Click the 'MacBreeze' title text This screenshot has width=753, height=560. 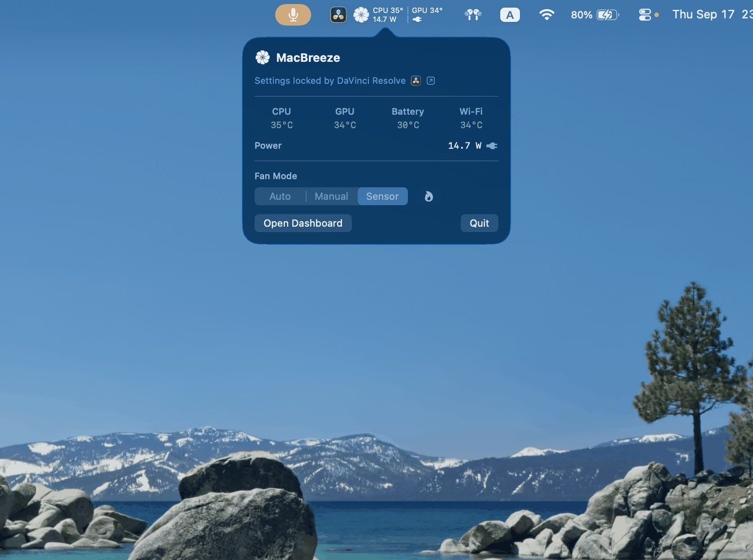pyautogui.click(x=308, y=58)
